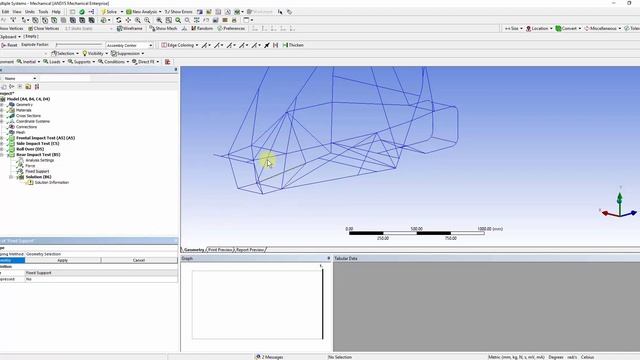
Task: Open the Selection dropdown menu
Action: pyautogui.click(x=65, y=53)
